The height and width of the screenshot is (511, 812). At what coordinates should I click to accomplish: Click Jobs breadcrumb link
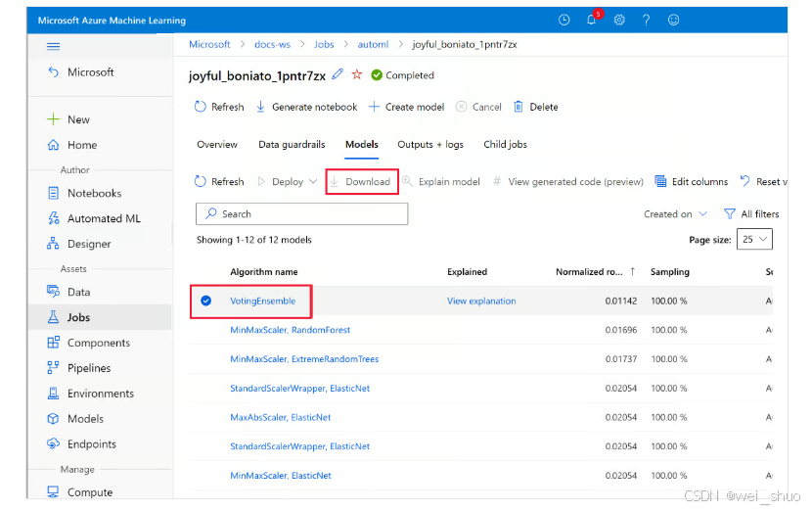click(324, 45)
